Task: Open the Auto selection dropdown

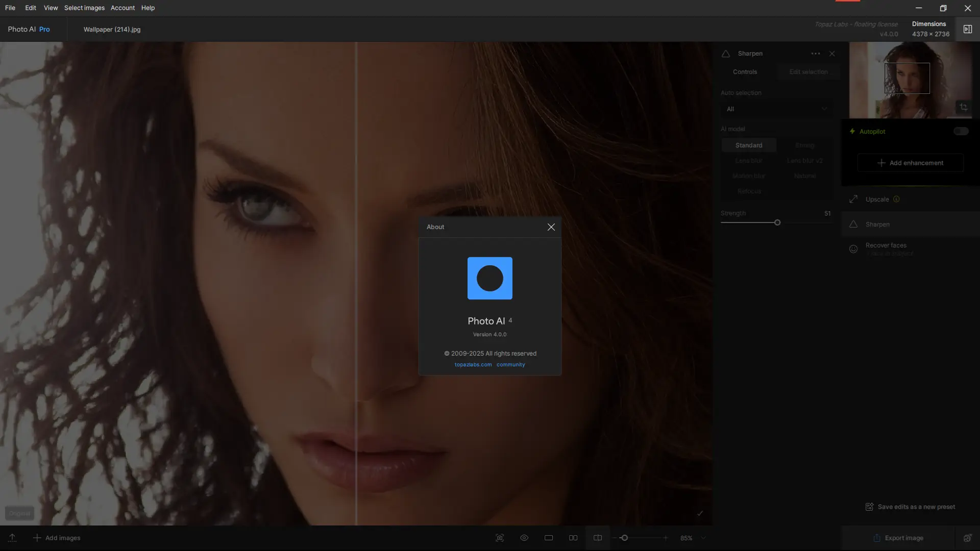Action: click(x=776, y=109)
